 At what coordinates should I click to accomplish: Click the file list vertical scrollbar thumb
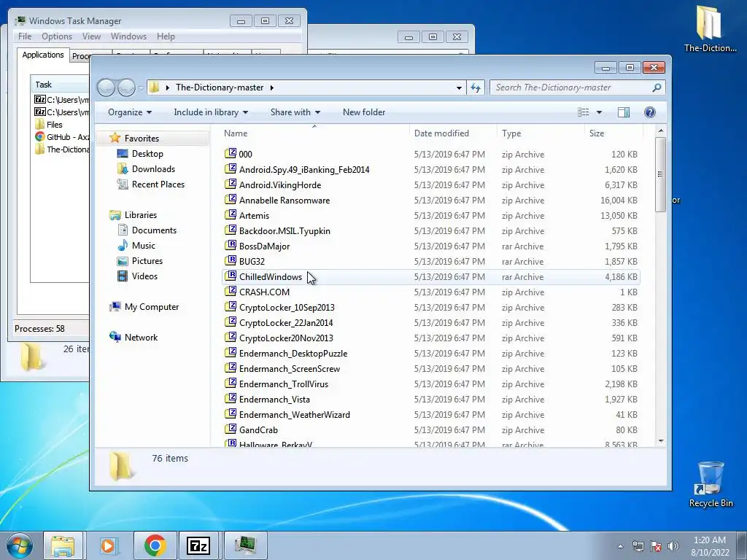[x=660, y=174]
